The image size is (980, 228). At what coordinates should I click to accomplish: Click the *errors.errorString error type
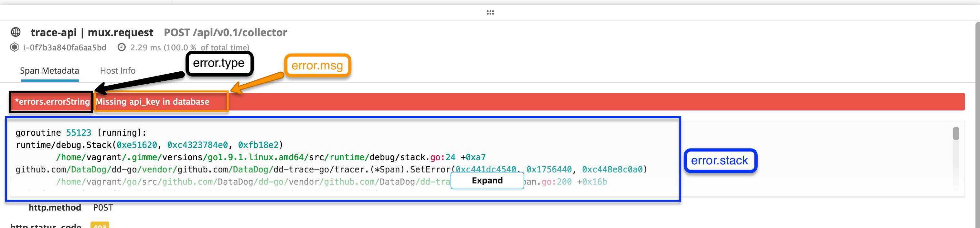tap(52, 102)
